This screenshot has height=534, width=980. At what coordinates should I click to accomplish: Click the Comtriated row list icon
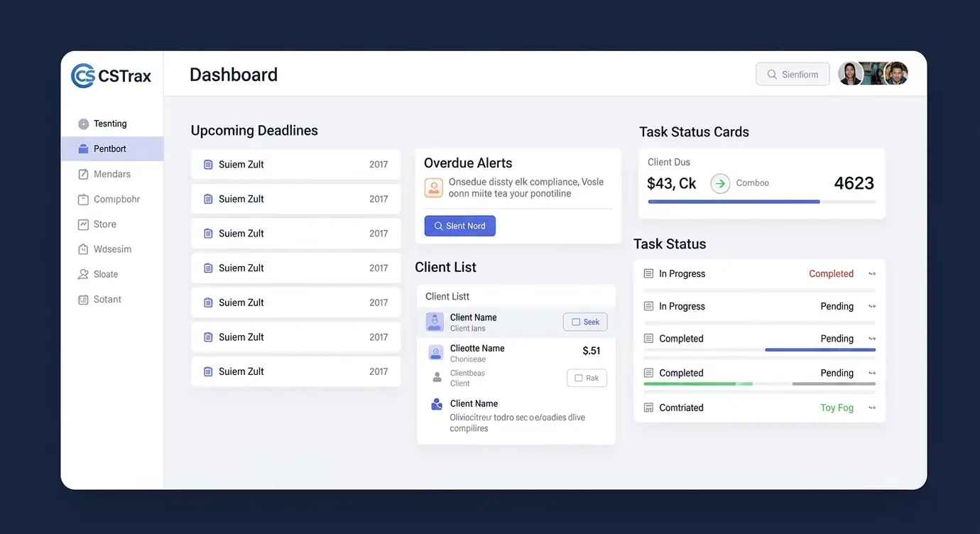tap(648, 408)
